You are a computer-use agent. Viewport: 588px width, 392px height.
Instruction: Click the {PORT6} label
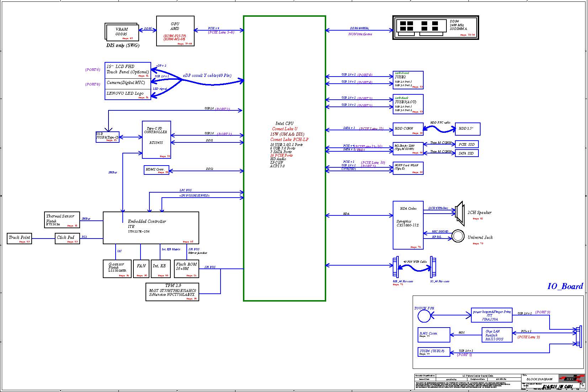[92, 70]
